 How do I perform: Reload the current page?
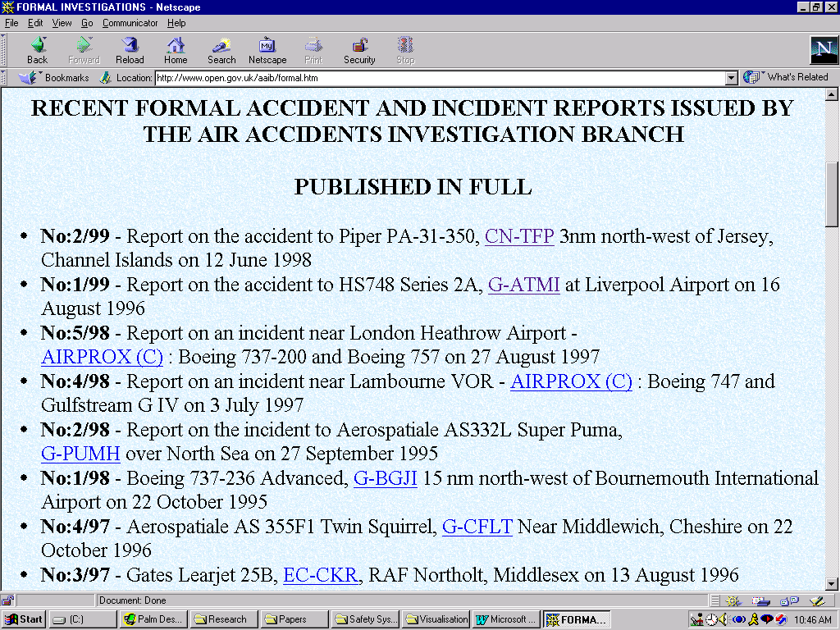[130, 51]
